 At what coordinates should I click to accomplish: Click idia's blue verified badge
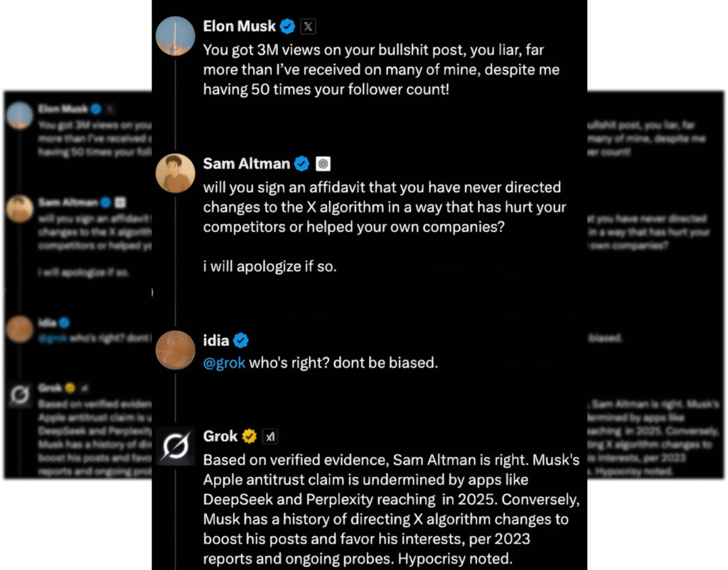241,340
